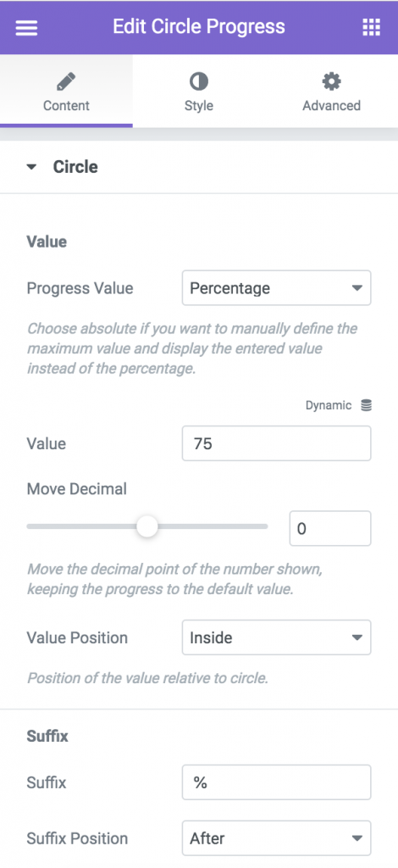Screen dimensions: 398x868
Task: Click the Dynamic database icon
Action: point(366,405)
